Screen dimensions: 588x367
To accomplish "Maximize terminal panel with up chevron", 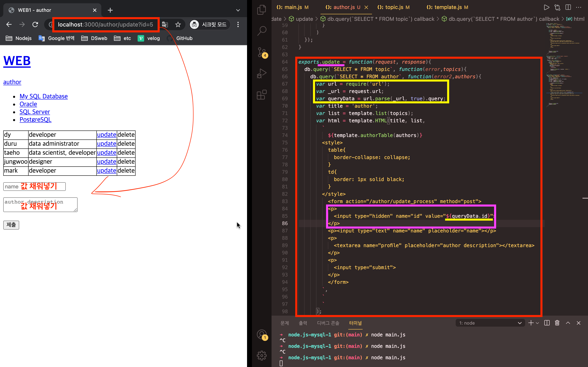I will pyautogui.click(x=568, y=323).
